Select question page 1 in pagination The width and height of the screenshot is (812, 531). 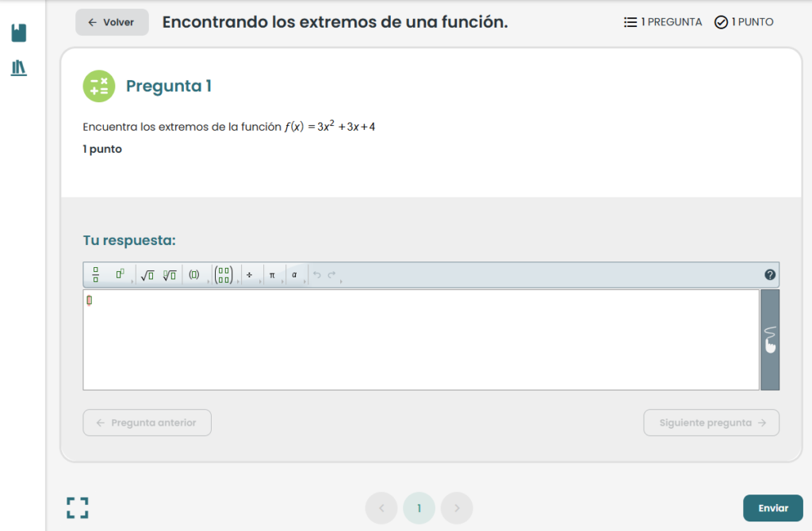coord(419,508)
